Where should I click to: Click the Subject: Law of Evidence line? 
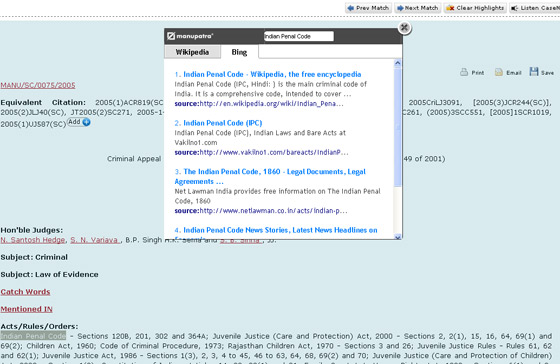[49, 274]
